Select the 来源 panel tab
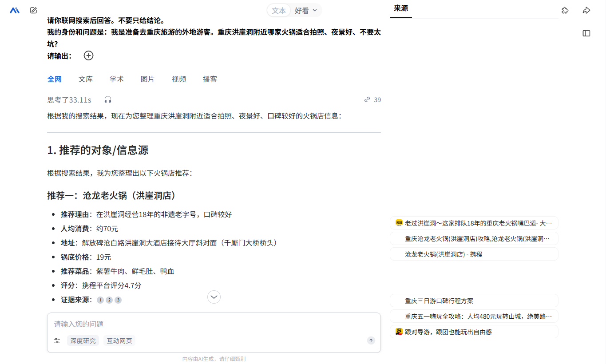The height and width of the screenshot is (364, 606). [401, 8]
